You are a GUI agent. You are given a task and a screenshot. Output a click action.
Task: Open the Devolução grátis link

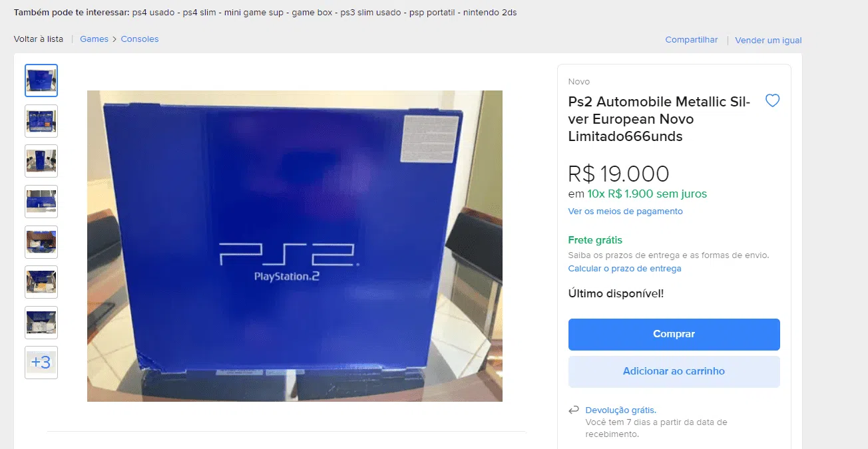pyautogui.click(x=620, y=410)
